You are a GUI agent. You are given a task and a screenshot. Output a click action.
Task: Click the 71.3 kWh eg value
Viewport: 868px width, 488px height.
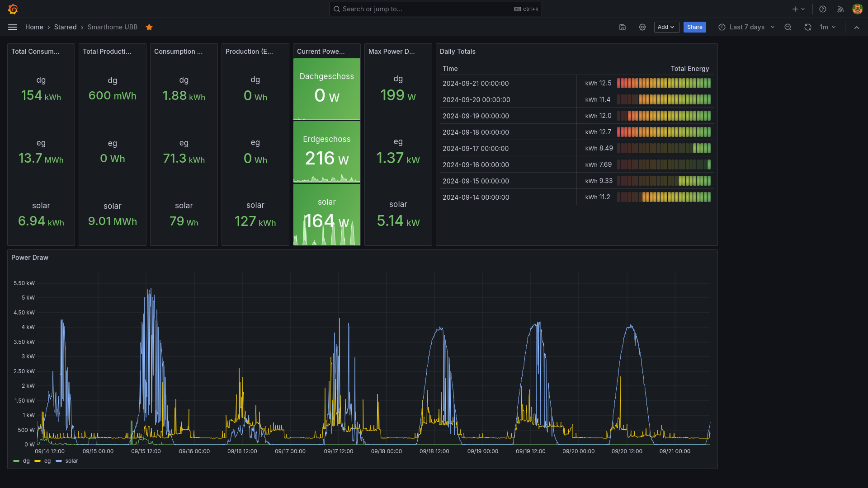[184, 159]
